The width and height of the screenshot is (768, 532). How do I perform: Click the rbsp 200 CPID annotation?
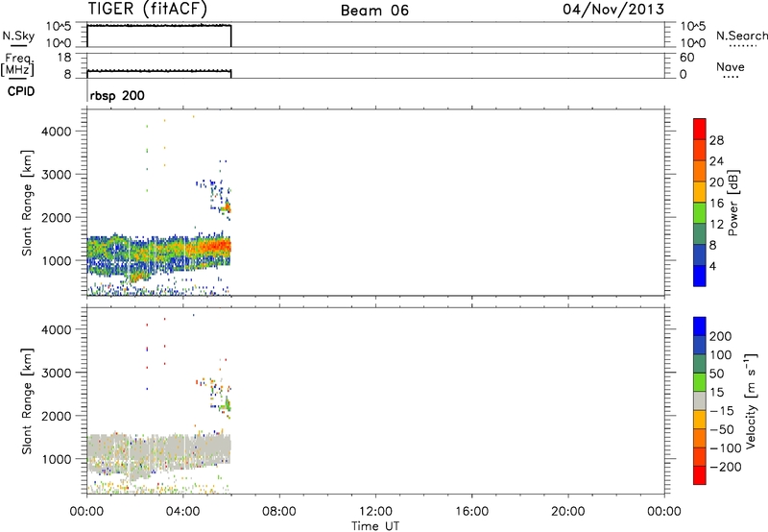[117, 95]
